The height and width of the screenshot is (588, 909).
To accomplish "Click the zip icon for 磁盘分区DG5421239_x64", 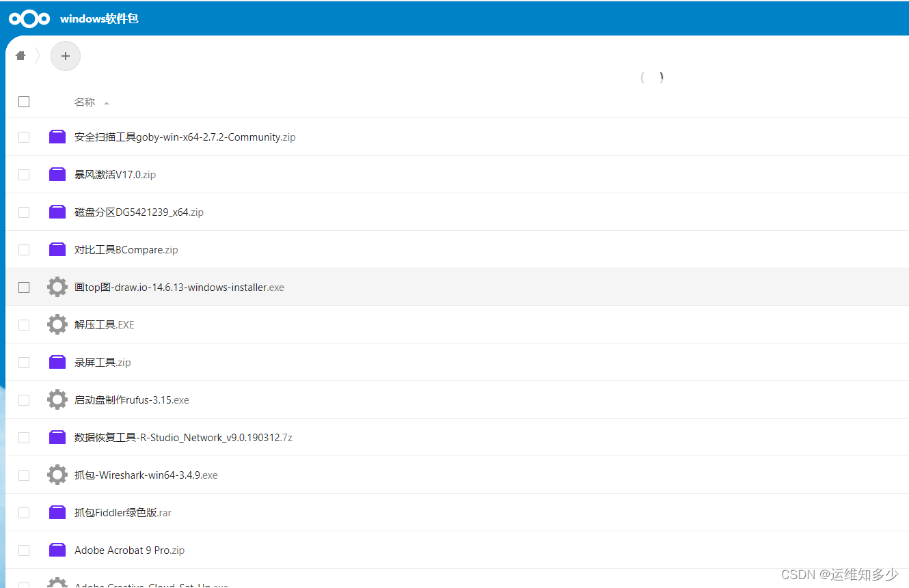I will [57, 212].
